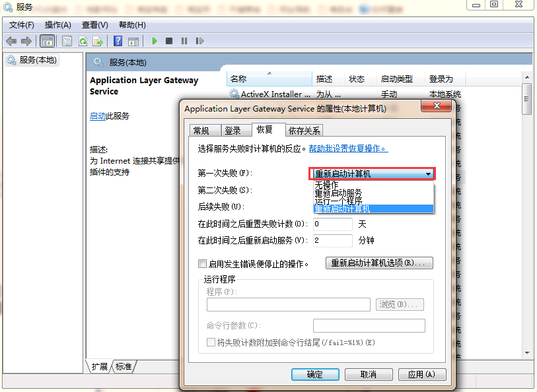Image resolution: width=537 pixels, height=392 pixels.
Task: Open the 操作(A) menu
Action: pos(58,25)
